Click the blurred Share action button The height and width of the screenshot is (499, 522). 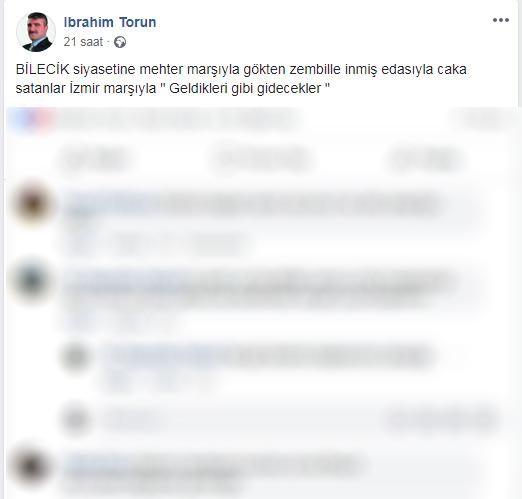click(426, 159)
